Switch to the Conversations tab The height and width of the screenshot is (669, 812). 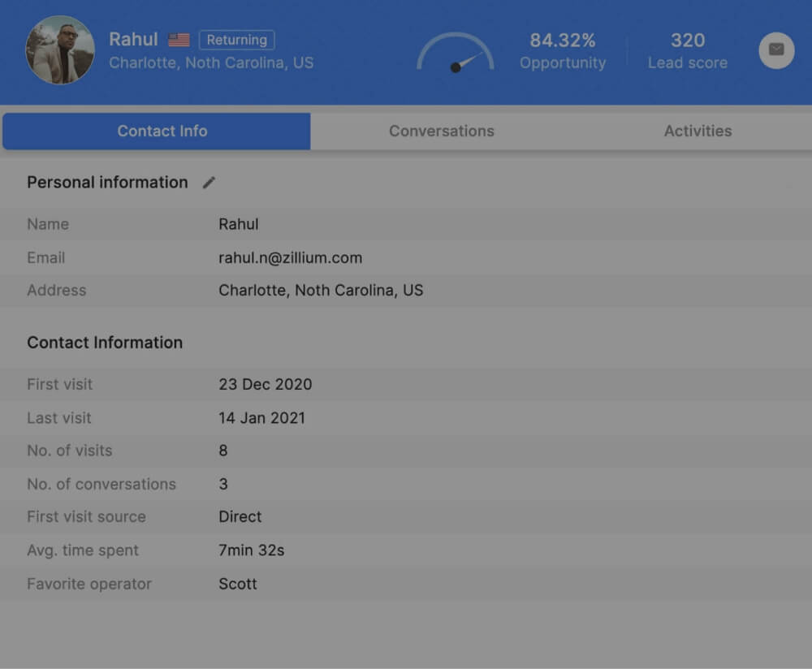coord(441,131)
